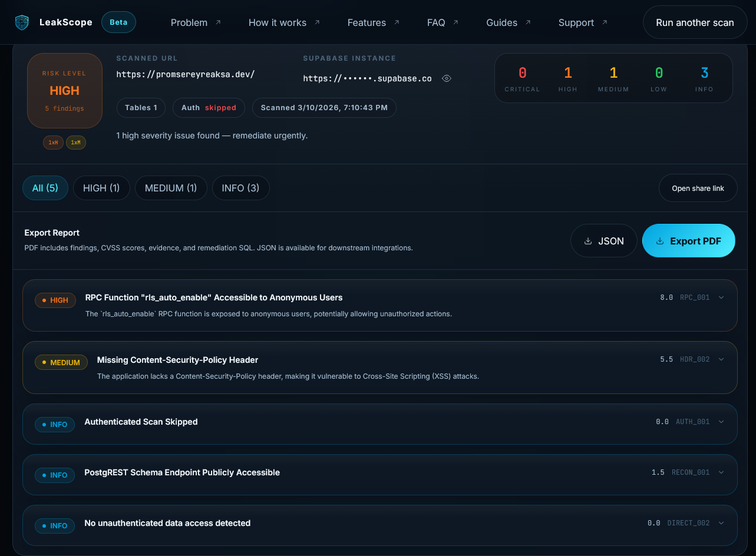Click the Auth skipped chip

click(209, 108)
